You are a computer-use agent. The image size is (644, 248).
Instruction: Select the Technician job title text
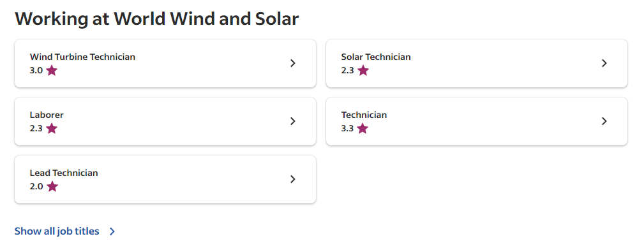pyautogui.click(x=364, y=115)
